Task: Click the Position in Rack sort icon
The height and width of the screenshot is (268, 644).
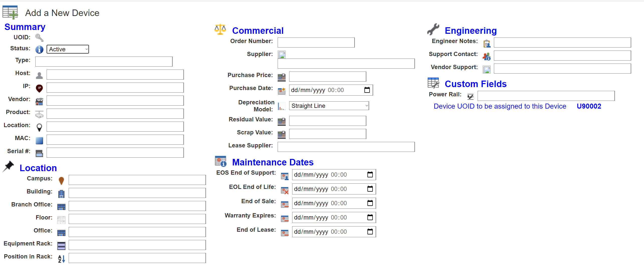Action: tap(61, 259)
